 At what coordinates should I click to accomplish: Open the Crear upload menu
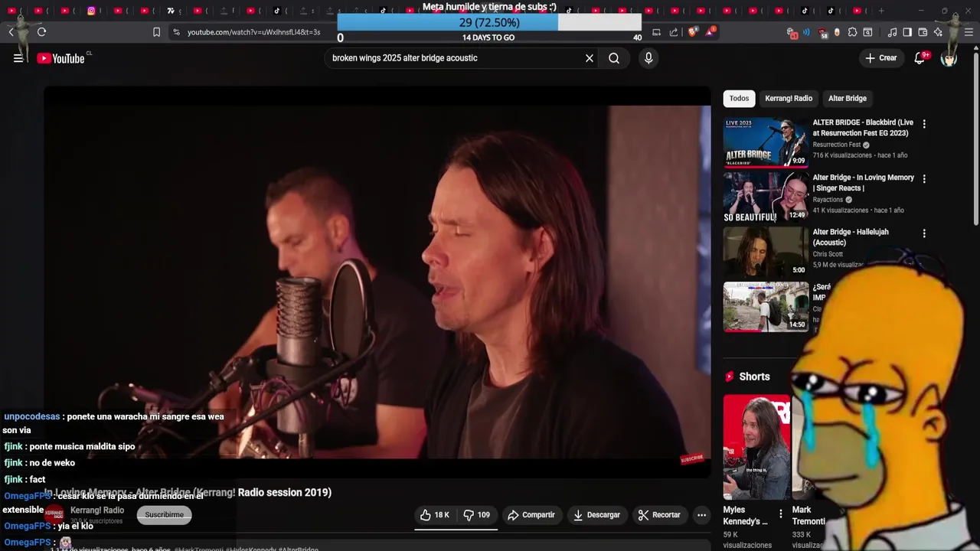click(x=880, y=58)
